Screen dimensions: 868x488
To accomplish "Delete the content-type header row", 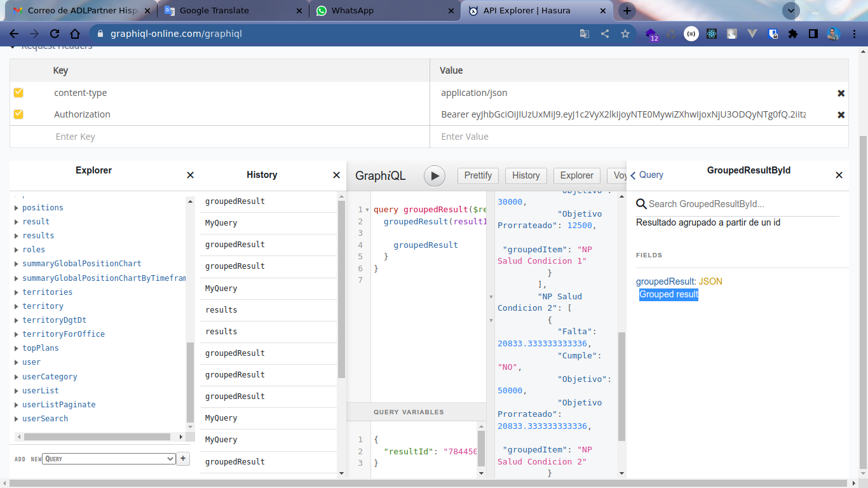I will [x=841, y=93].
